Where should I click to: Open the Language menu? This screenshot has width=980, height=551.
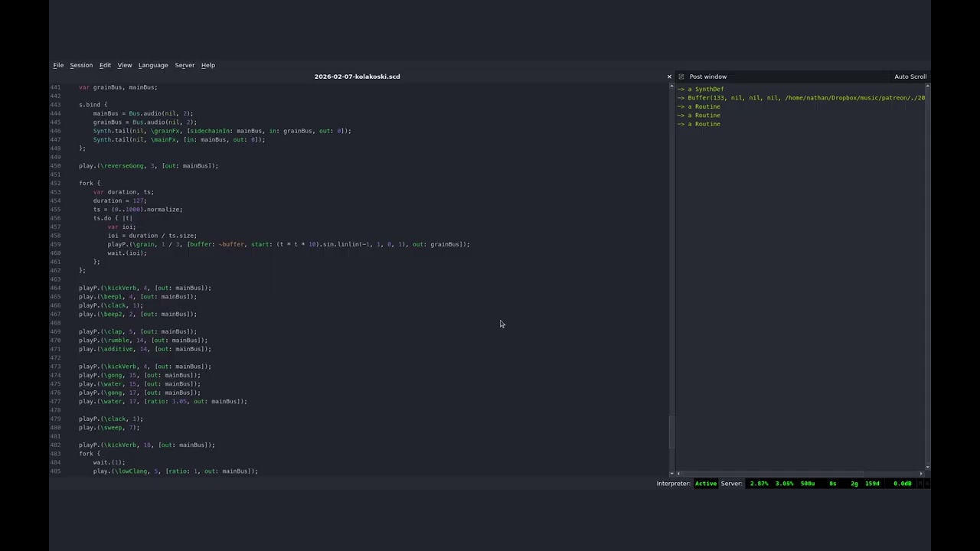point(153,65)
